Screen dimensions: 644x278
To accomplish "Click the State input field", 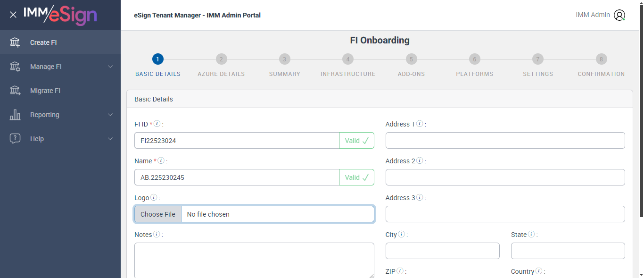I will [x=568, y=251].
